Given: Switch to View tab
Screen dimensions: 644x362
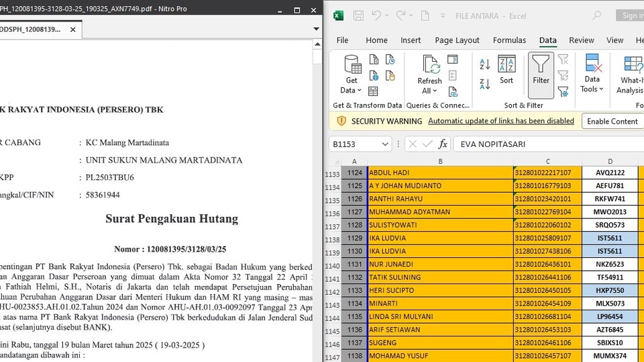Looking at the screenshot, I should 615,40.
